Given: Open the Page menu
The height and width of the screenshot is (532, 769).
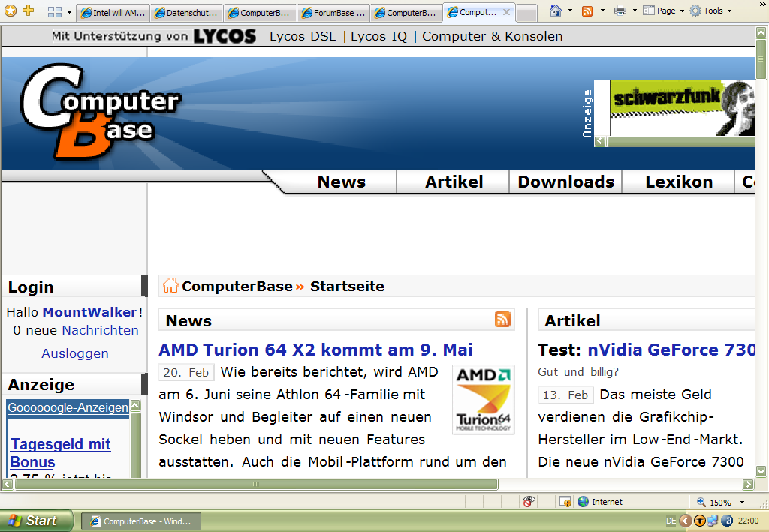Looking at the screenshot, I should (x=664, y=11).
